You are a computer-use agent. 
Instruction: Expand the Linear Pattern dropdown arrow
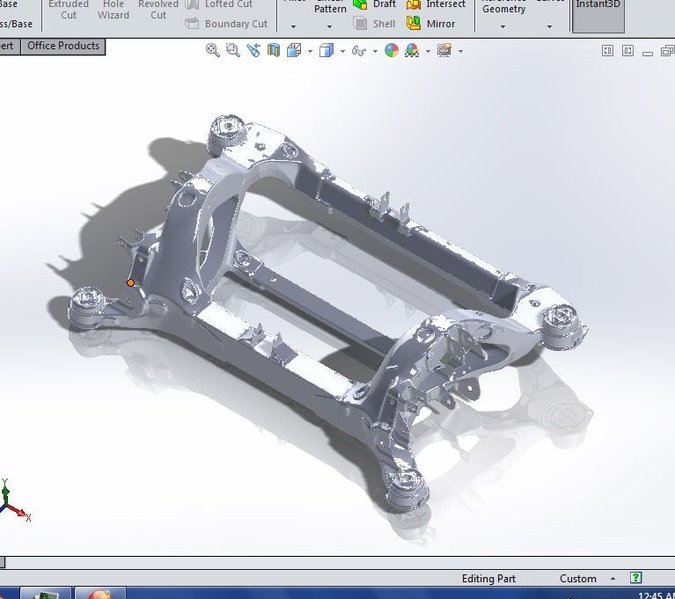click(329, 27)
